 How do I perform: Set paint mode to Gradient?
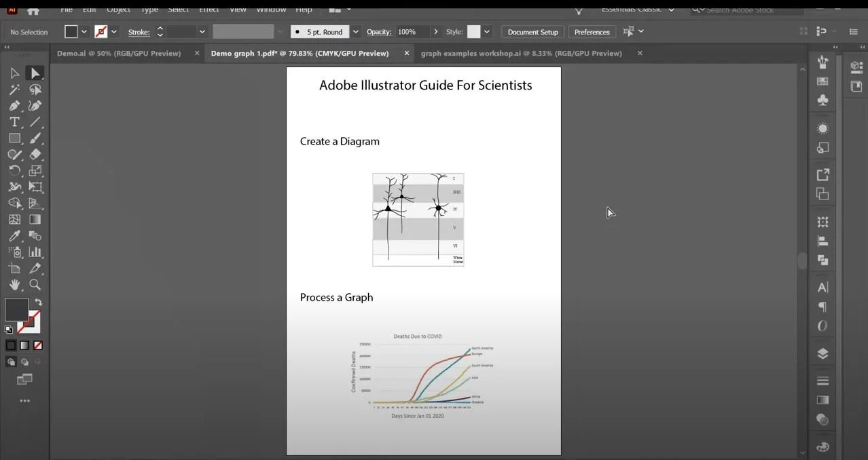[x=24, y=345]
